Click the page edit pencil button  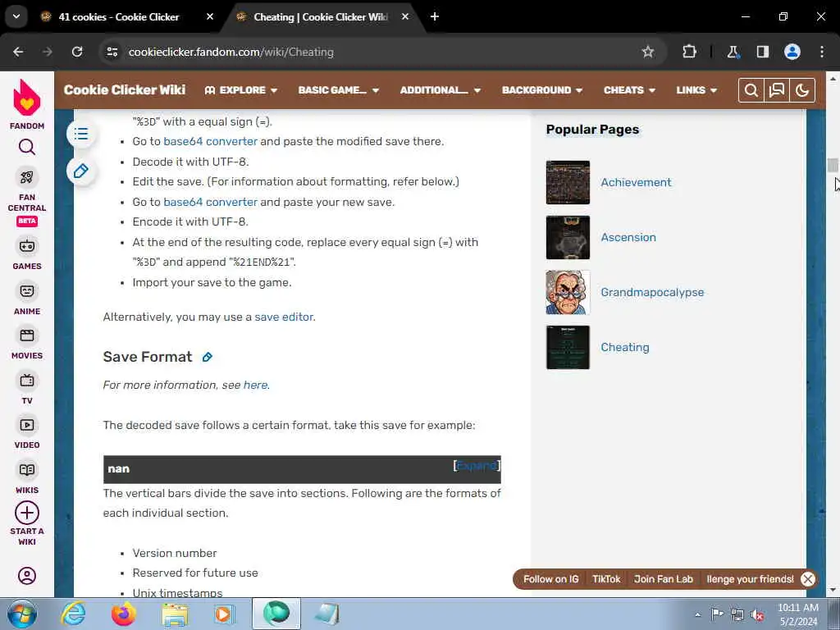[x=81, y=171]
